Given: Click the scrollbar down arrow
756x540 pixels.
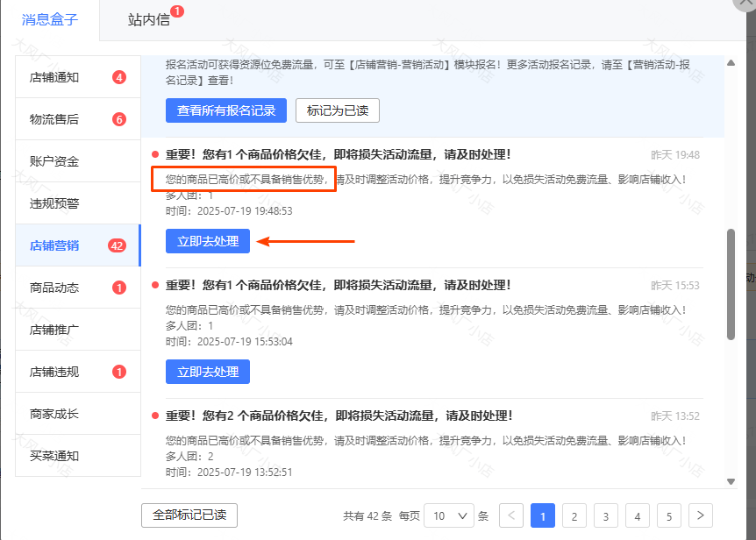Looking at the screenshot, I should coord(731,480).
